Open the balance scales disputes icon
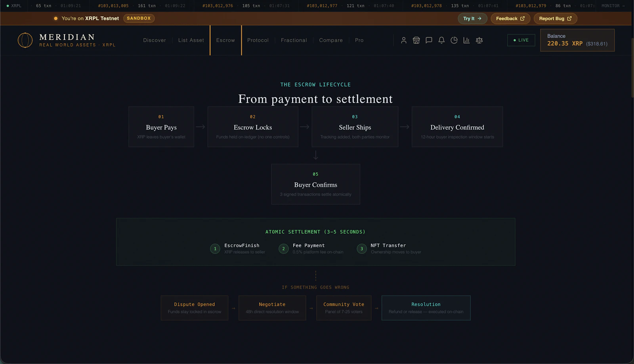Screen dimensions: 634x364 click(x=479, y=40)
